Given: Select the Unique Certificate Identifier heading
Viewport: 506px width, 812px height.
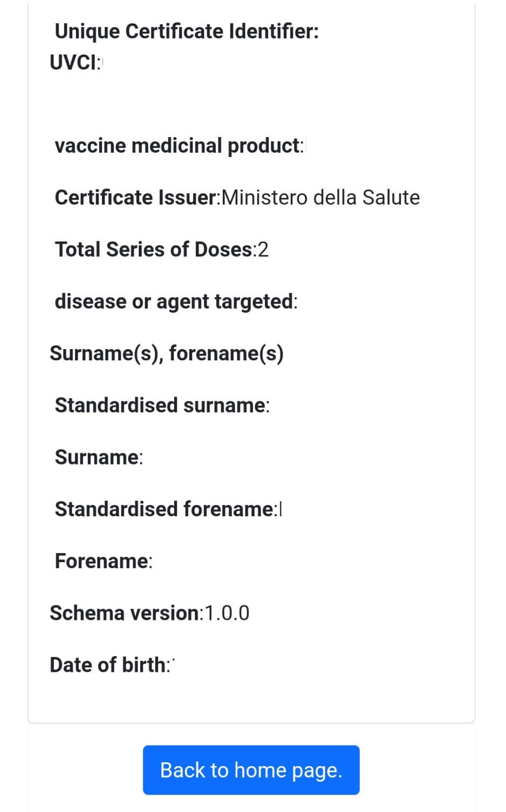Looking at the screenshot, I should point(187,31).
